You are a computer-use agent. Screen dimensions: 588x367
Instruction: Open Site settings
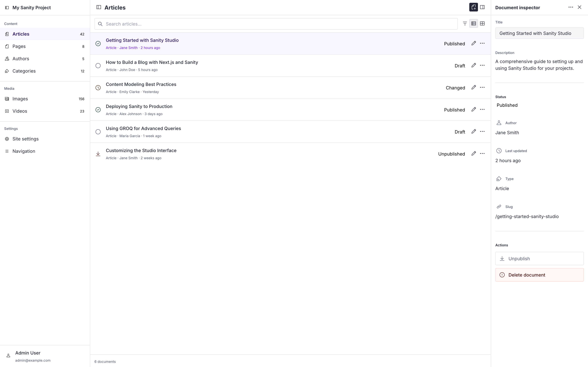coord(45,139)
